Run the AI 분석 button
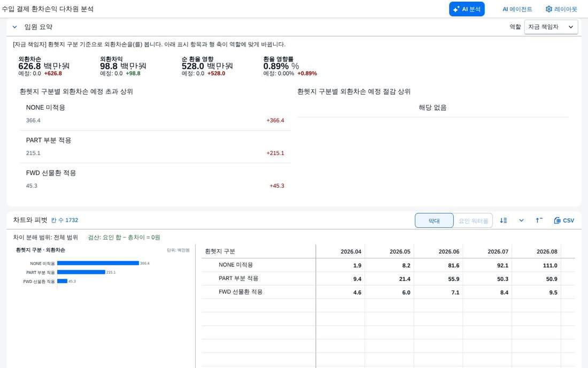Viewport: 588px width, 368px height. (x=467, y=9)
